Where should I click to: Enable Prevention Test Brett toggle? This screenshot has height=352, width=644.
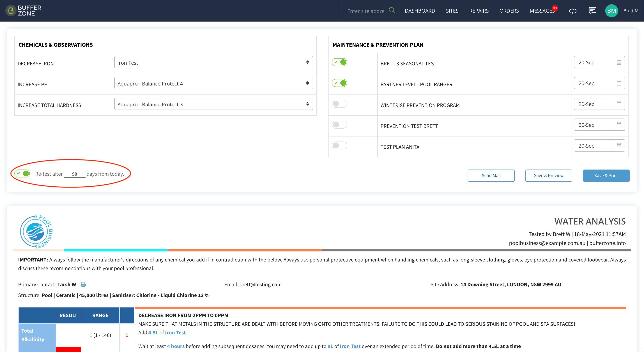click(x=339, y=124)
